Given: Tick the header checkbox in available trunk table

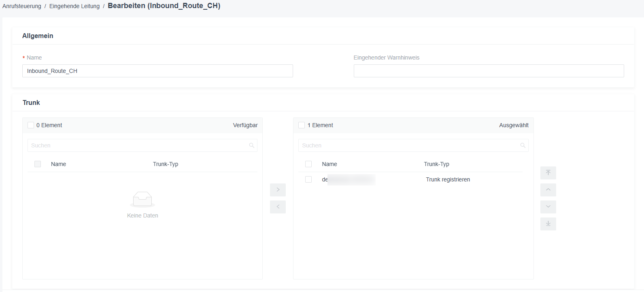Looking at the screenshot, I should (x=38, y=164).
